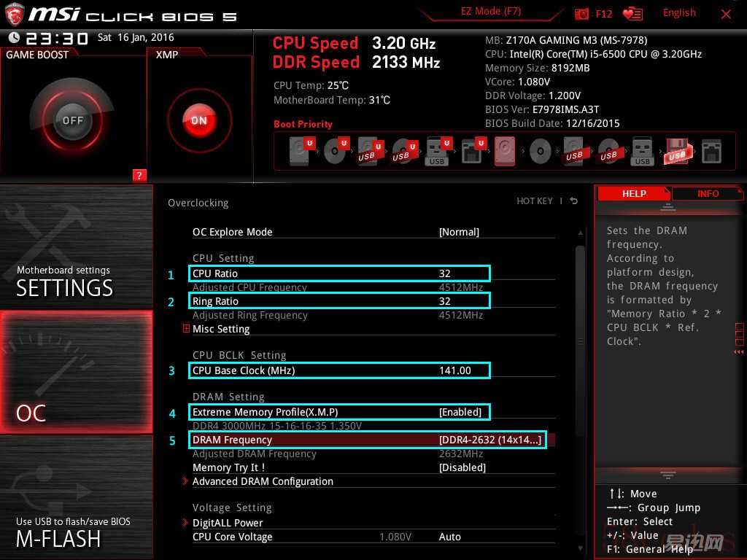747x560 pixels.
Task: Open Advanced DRAM Configuration submenu
Action: point(263,481)
